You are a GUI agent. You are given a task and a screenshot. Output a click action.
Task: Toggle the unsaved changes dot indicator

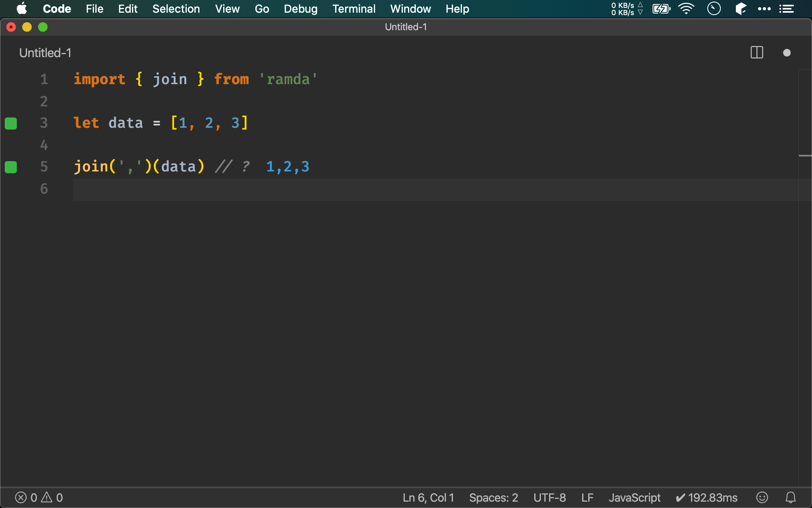click(787, 52)
